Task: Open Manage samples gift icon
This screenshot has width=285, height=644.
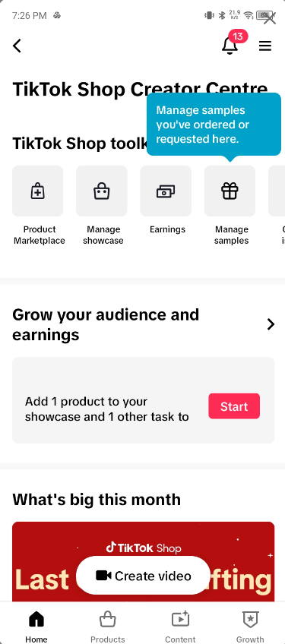Action: [230, 191]
